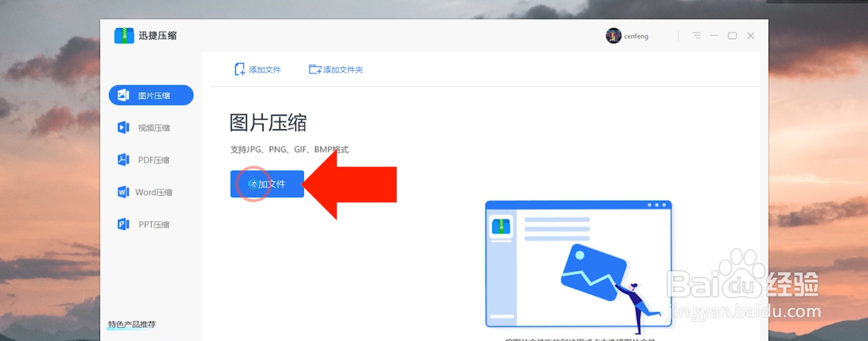Click the 迅捷压缩 title text
Image resolution: width=868 pixels, height=341 pixels.
[158, 35]
